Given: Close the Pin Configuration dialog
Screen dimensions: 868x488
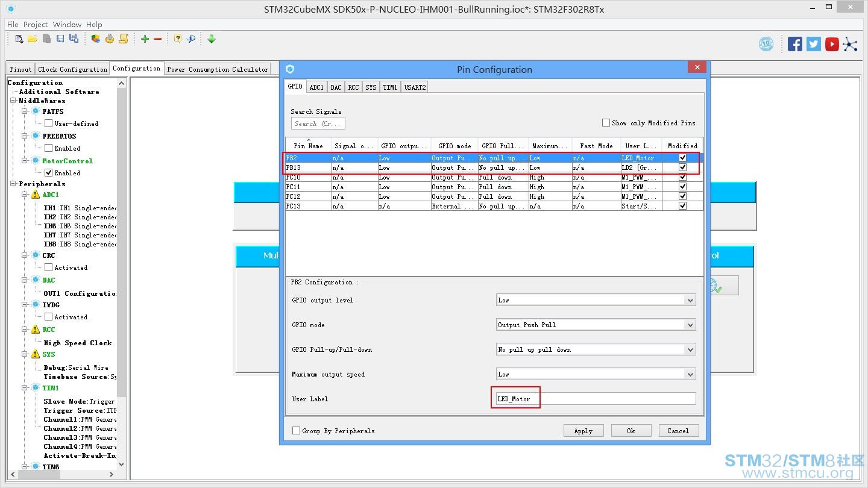Looking at the screenshot, I should click(697, 67).
